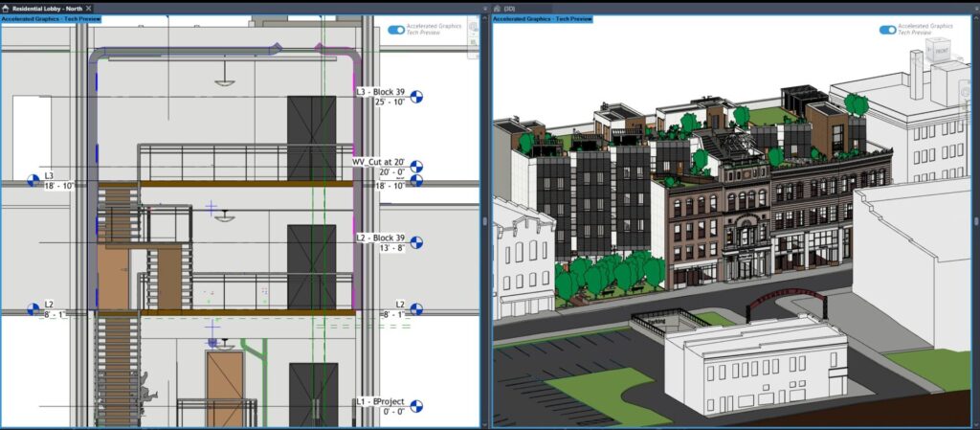Switch to the {3D} view tab
Image resolution: width=980 pixels, height=430 pixels.
click(508, 8)
